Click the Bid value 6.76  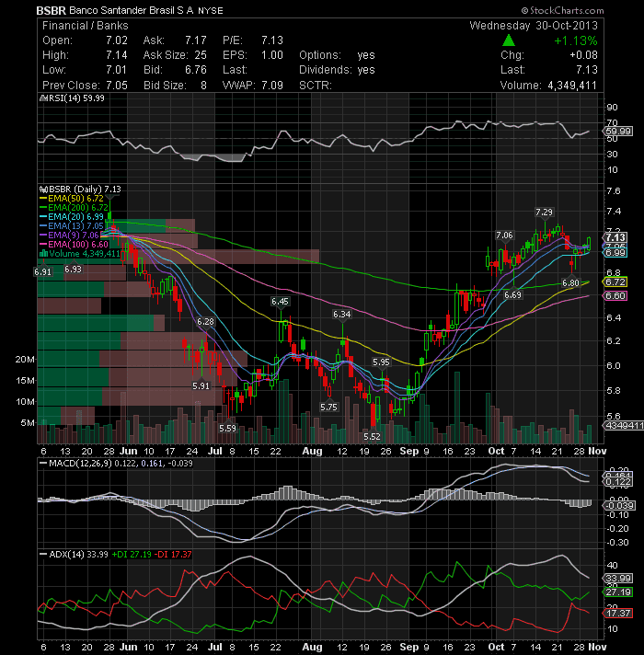coord(196,70)
